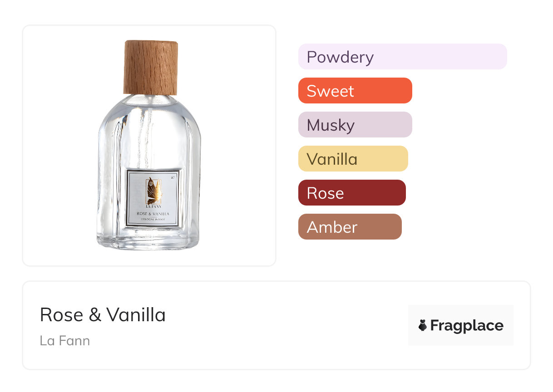Click the glass neck just below the wooden cap

click(x=150, y=100)
